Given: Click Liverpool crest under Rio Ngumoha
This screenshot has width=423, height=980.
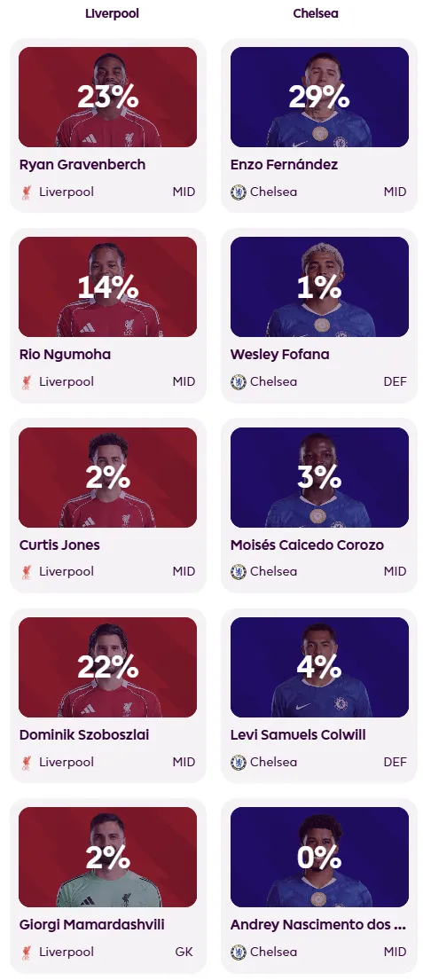Looking at the screenshot, I should tap(27, 382).
